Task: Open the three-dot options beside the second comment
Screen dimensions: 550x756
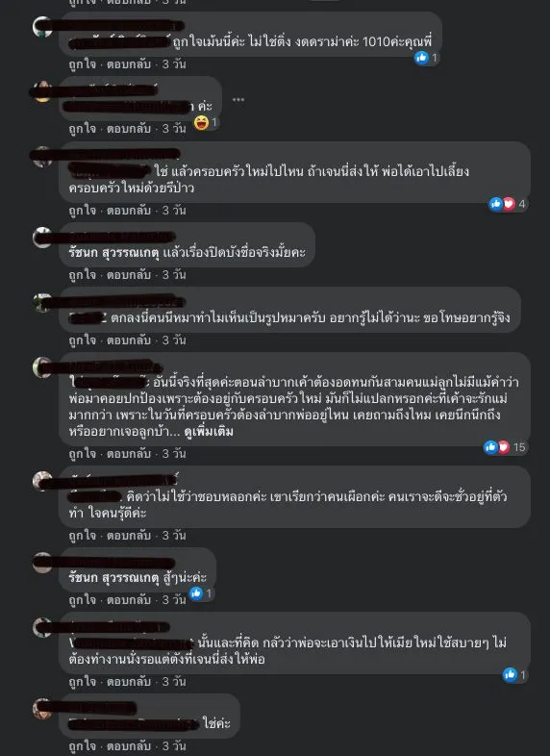Action: [238, 100]
